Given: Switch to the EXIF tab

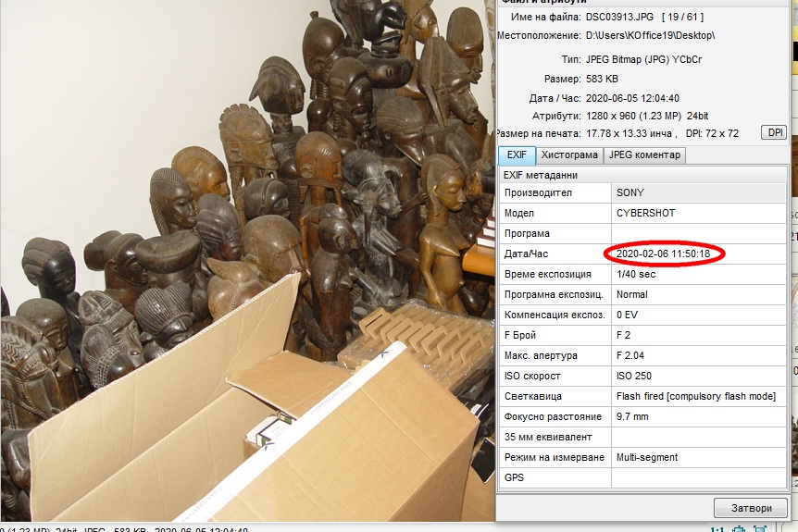Looking at the screenshot, I should click(x=517, y=155).
